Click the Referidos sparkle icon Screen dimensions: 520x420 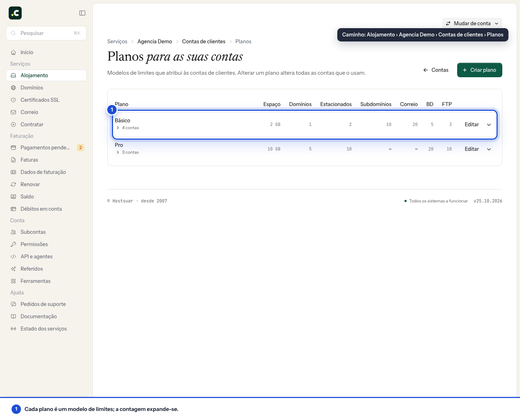pos(13,269)
